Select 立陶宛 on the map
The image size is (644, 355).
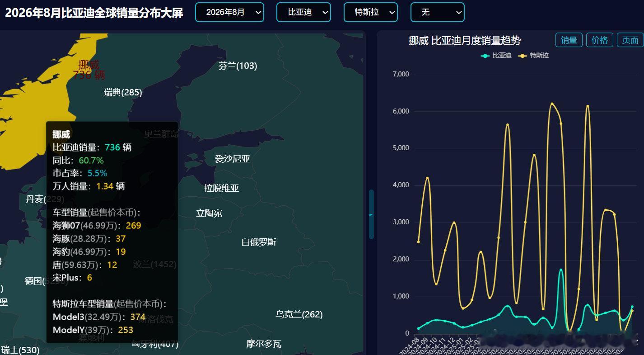(209, 213)
